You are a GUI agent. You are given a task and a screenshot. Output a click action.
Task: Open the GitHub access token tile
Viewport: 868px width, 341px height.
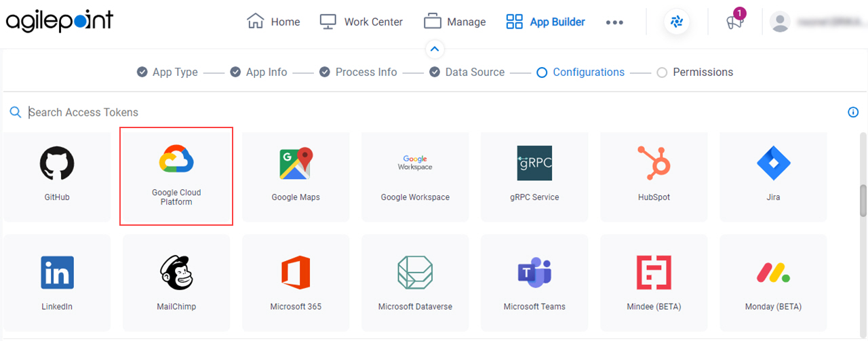[57, 176]
